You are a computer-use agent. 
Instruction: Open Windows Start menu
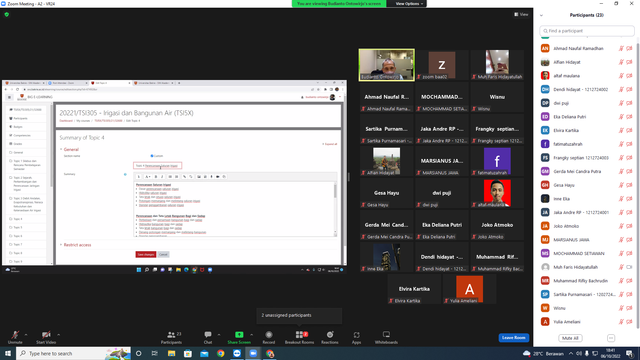coord(8,353)
